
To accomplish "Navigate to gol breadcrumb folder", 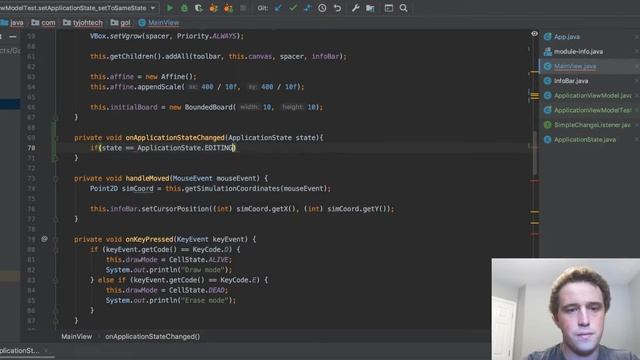I will pos(121,22).
